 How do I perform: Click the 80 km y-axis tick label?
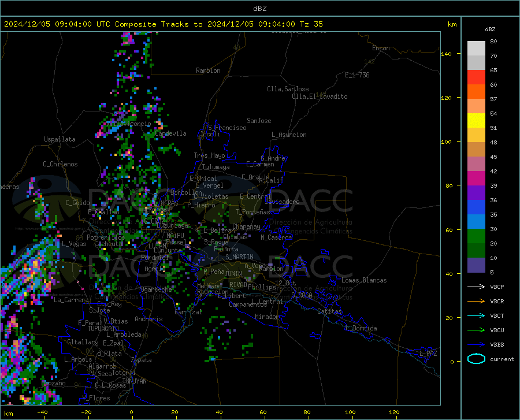449,185
